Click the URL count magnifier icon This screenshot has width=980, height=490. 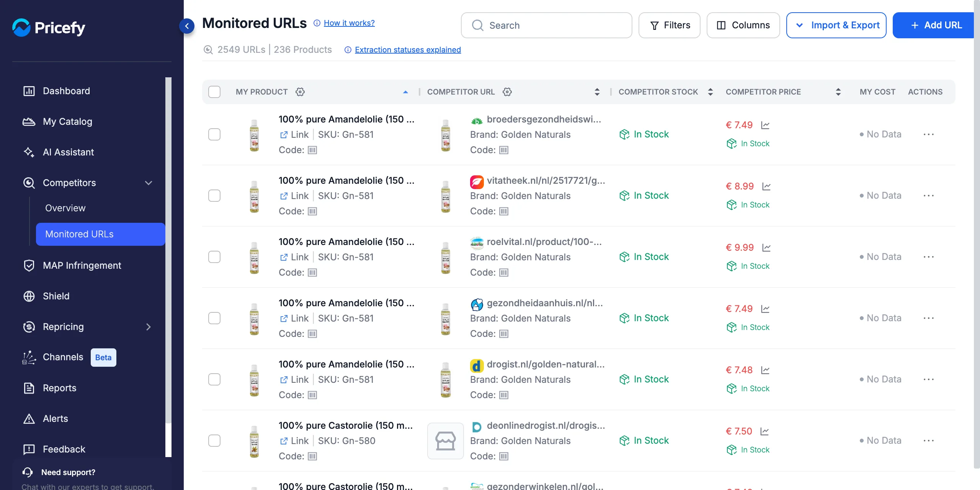click(208, 50)
